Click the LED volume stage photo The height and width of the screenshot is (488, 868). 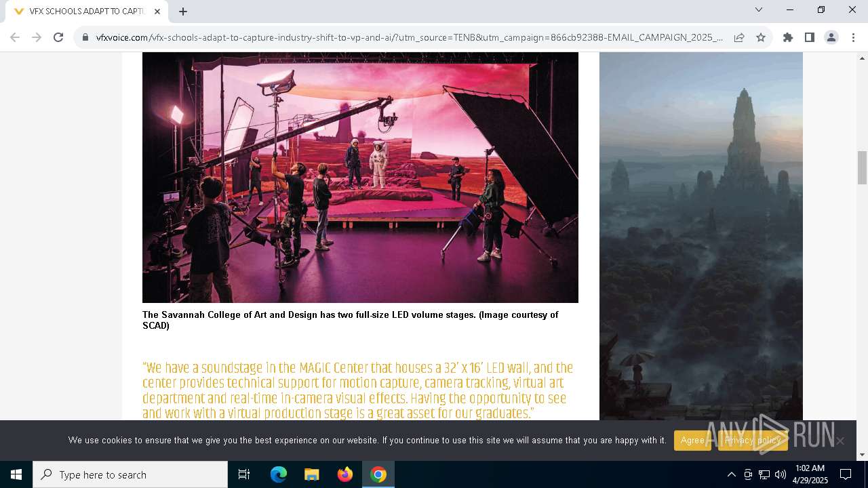click(360, 178)
